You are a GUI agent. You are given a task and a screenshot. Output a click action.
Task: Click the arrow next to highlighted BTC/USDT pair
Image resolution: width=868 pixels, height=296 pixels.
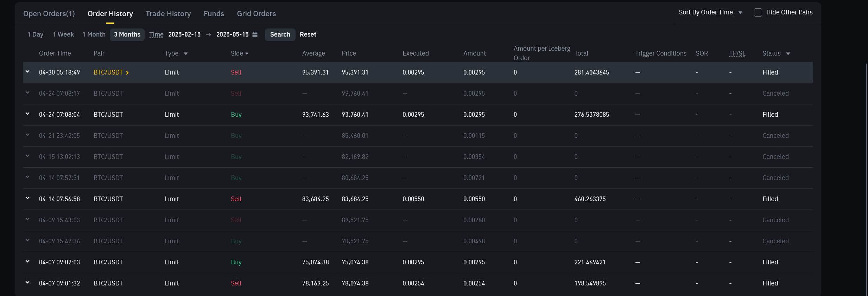click(127, 73)
